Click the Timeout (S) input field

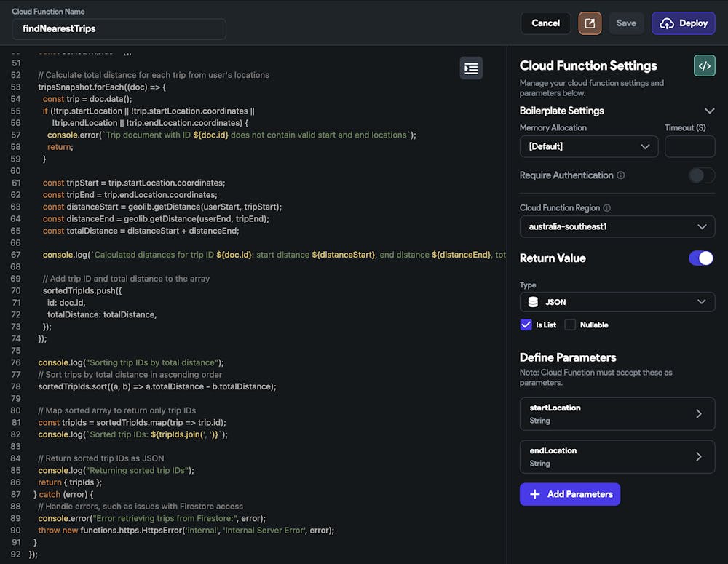689,146
